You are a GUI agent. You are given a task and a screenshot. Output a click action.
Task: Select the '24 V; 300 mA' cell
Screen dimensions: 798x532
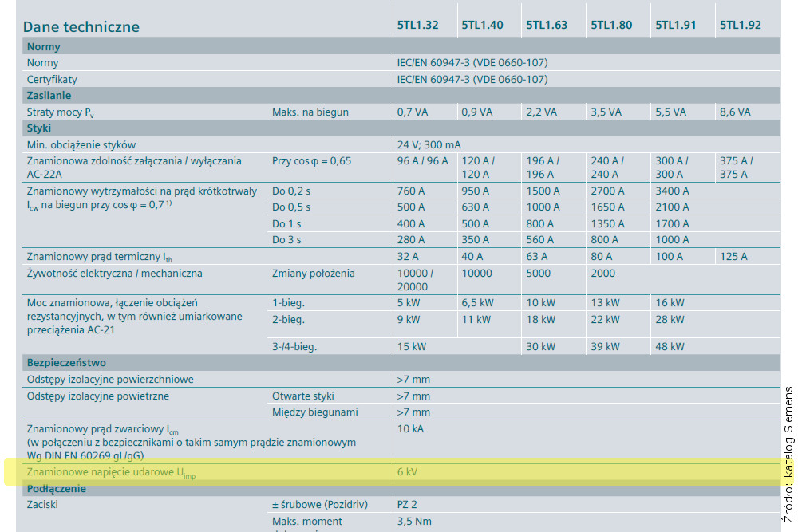[429, 145]
